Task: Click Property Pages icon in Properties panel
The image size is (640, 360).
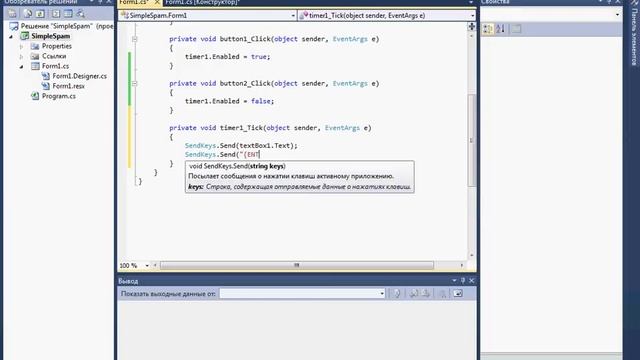Action: coord(516,29)
